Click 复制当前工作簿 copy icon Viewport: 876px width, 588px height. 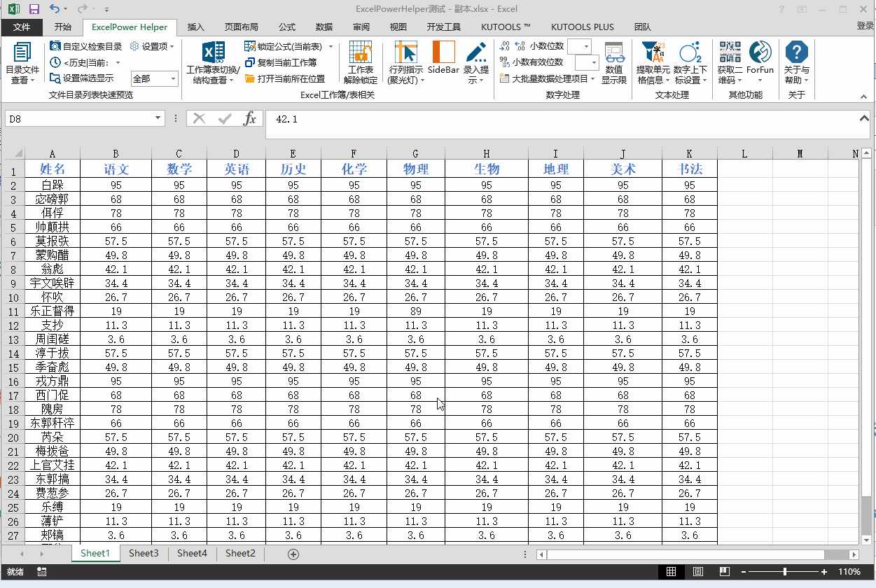tap(250, 62)
